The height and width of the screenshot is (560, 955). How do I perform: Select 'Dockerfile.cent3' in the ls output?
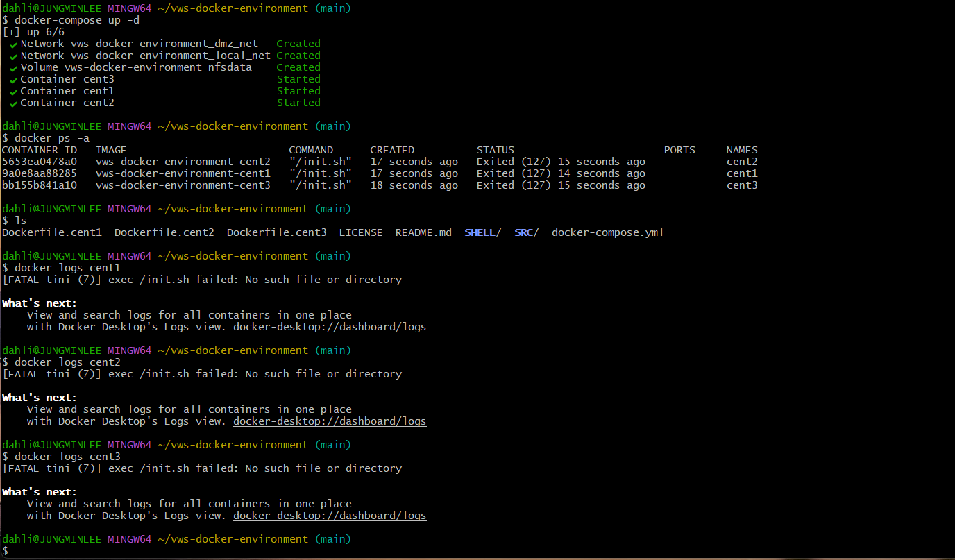click(x=277, y=232)
